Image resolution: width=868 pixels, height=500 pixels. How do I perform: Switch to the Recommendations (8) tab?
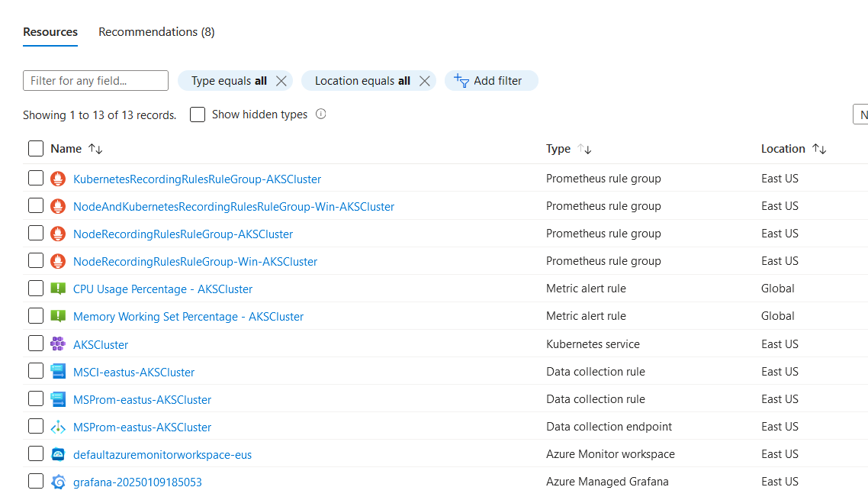(x=156, y=32)
